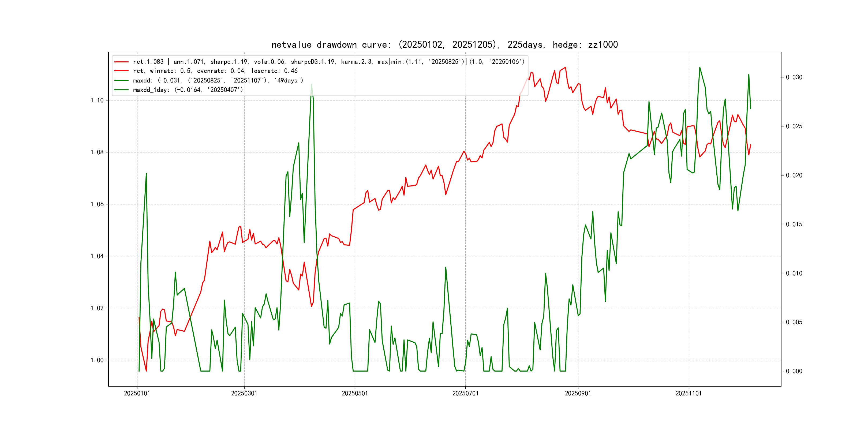This screenshot has width=868, height=434.
Task: Click the 0.020 right axis tick label
Action: tap(794, 175)
